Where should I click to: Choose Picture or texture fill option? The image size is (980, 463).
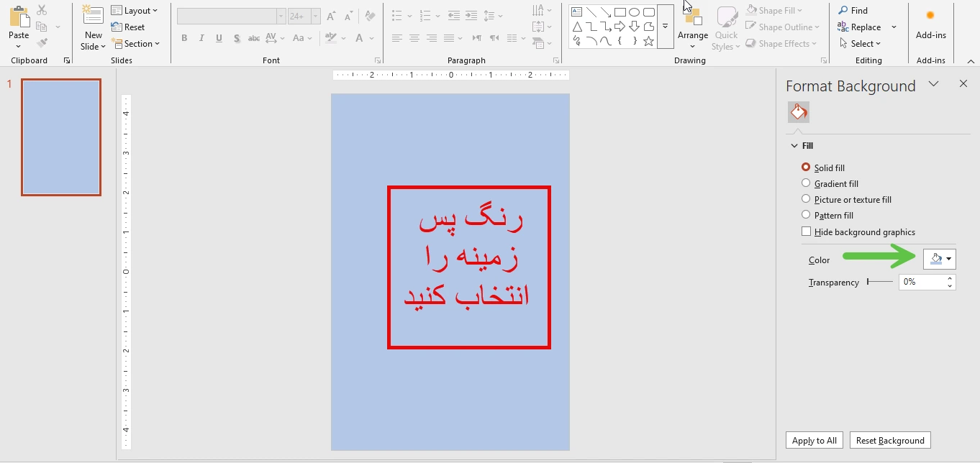(806, 199)
